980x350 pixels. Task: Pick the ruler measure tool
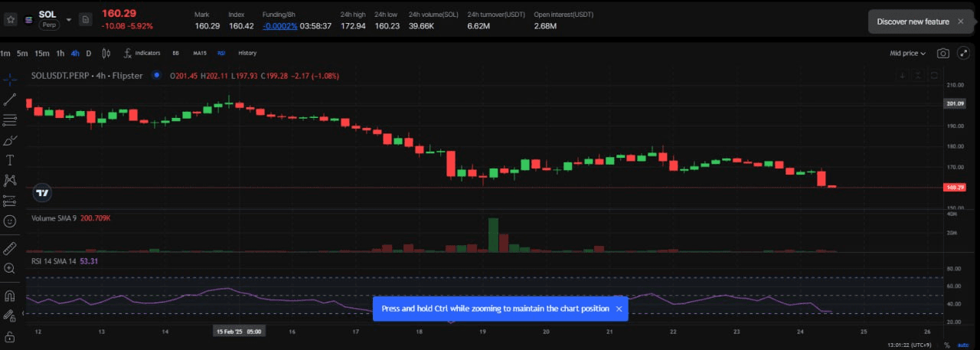coord(10,249)
